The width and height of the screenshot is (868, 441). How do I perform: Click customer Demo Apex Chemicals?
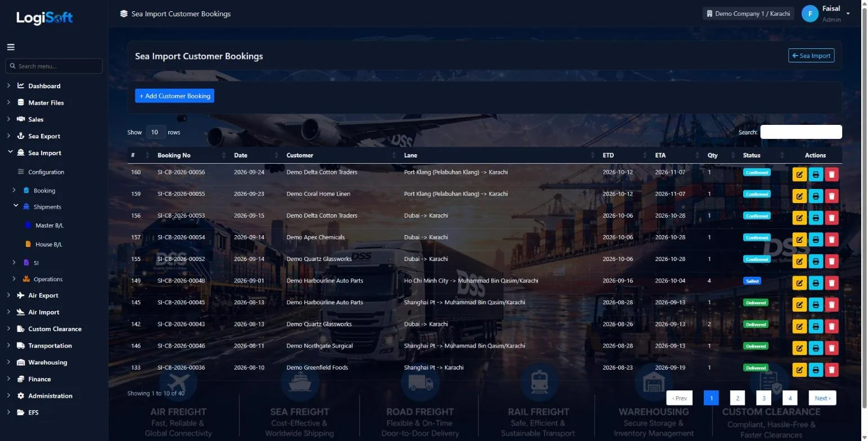coord(315,237)
